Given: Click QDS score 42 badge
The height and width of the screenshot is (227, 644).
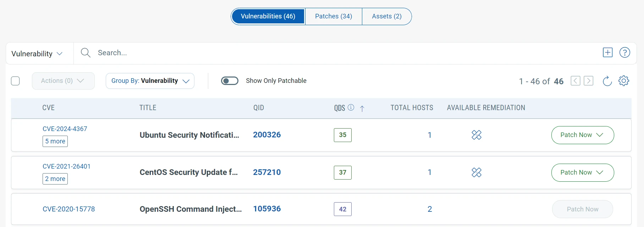Looking at the screenshot, I should [343, 209].
